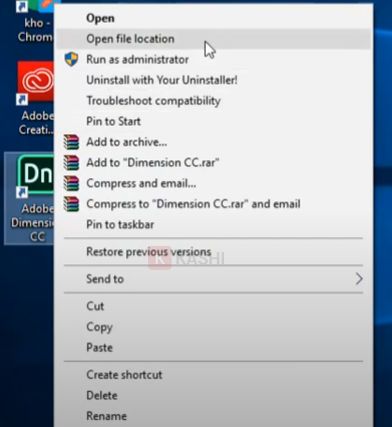Select Pin to Start

pyautogui.click(x=213, y=121)
